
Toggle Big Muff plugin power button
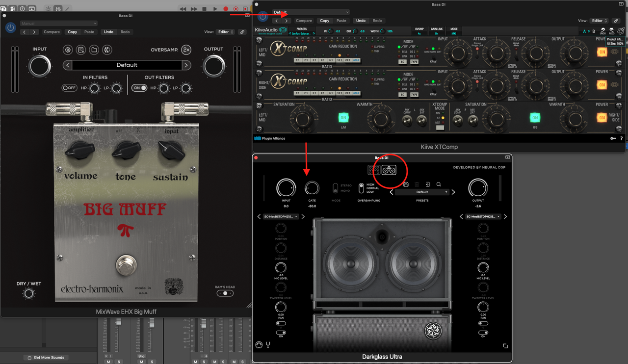click(x=10, y=27)
